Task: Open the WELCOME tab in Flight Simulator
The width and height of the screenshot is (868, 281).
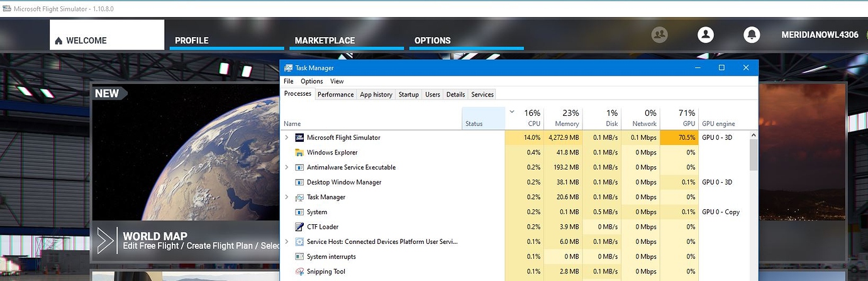Action: coord(107,35)
